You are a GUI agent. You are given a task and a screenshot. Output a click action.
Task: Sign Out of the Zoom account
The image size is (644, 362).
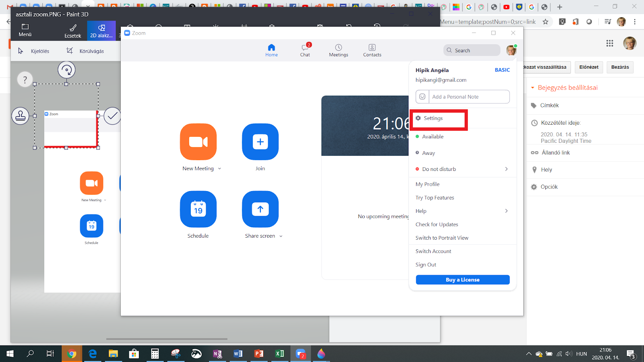click(426, 265)
